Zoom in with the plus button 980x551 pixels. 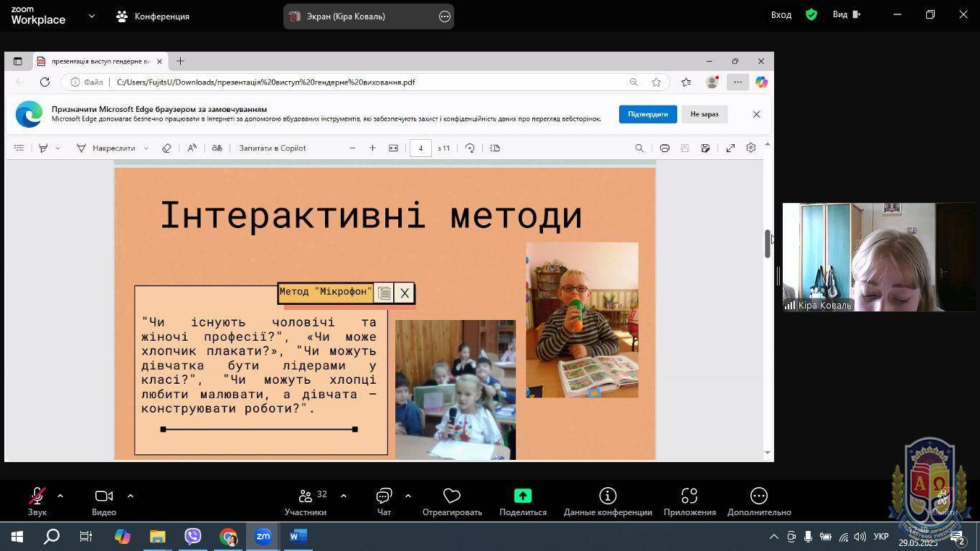tap(372, 148)
